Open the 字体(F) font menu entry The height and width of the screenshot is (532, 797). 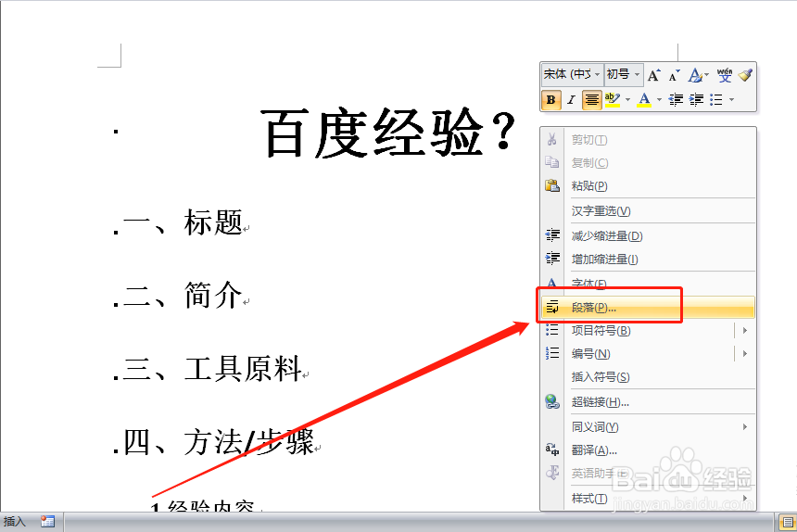point(649,284)
